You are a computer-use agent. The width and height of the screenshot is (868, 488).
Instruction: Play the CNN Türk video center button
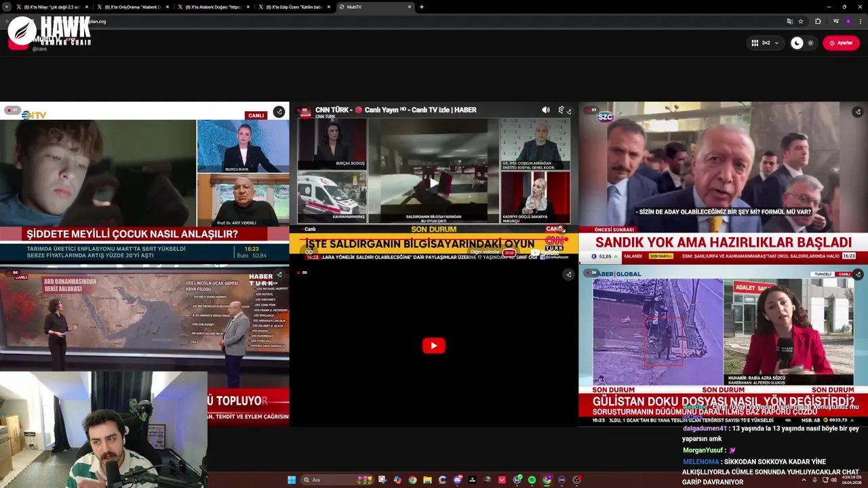[434, 183]
